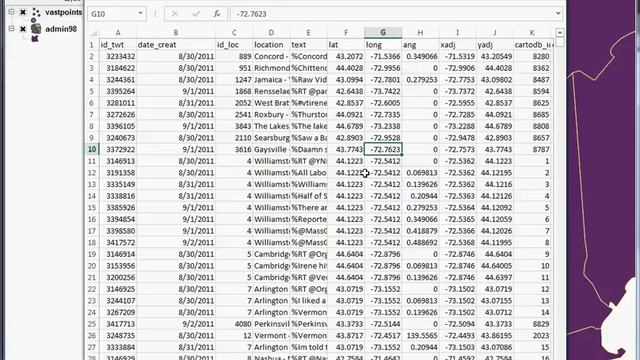Open the Name Box dropdown arrow

(x=140, y=13)
